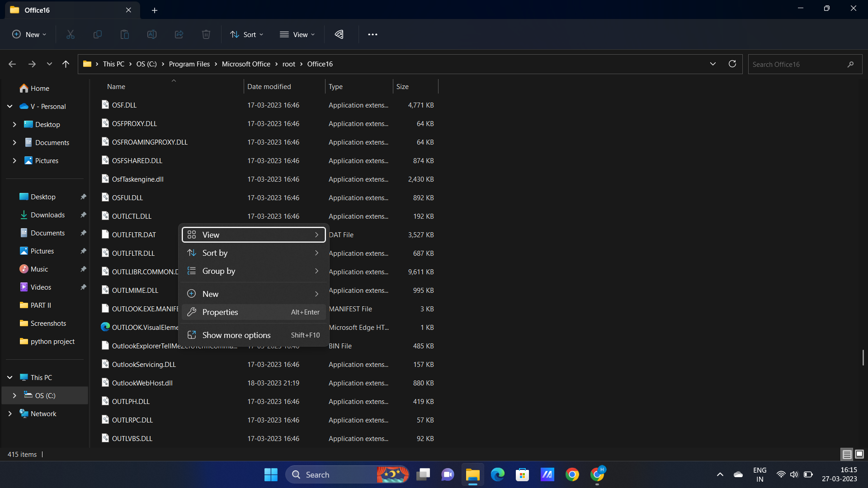The height and width of the screenshot is (488, 868).
Task: Sort by Type column header
Action: coord(359,87)
